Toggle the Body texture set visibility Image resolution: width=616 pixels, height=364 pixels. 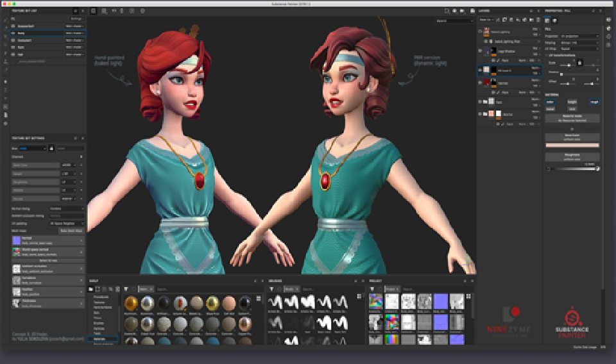pos(14,31)
